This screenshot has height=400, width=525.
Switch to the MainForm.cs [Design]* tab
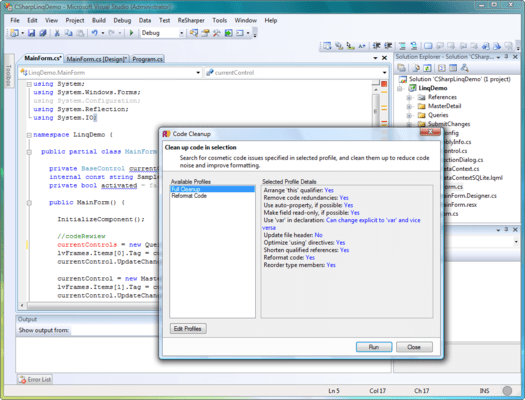point(97,59)
